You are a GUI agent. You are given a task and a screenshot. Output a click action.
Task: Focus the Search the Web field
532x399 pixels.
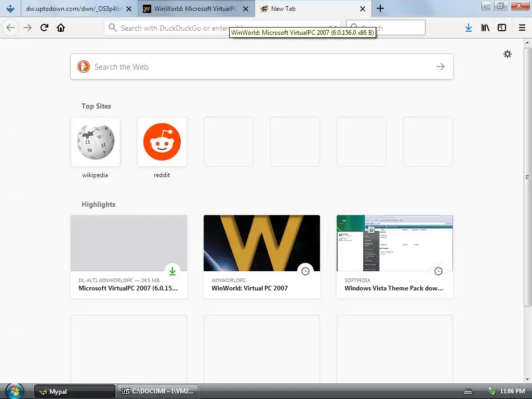[x=262, y=66]
